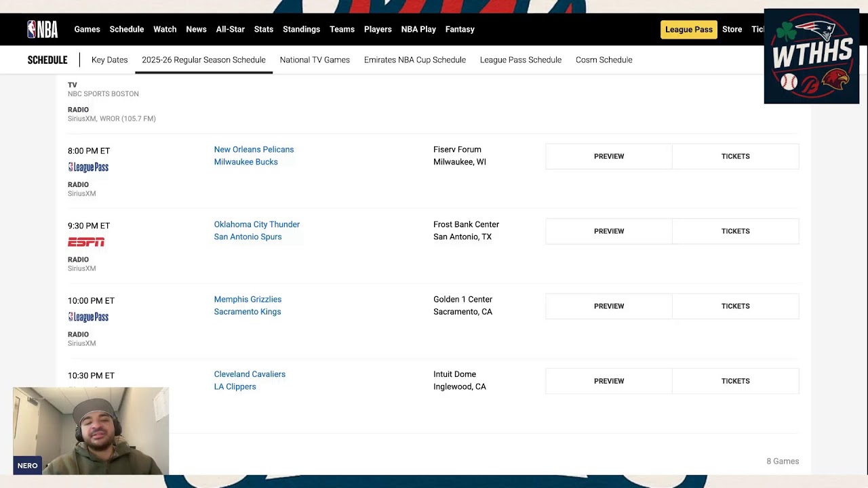Open the Store link
Viewport: 868px width, 488px height.
(732, 29)
